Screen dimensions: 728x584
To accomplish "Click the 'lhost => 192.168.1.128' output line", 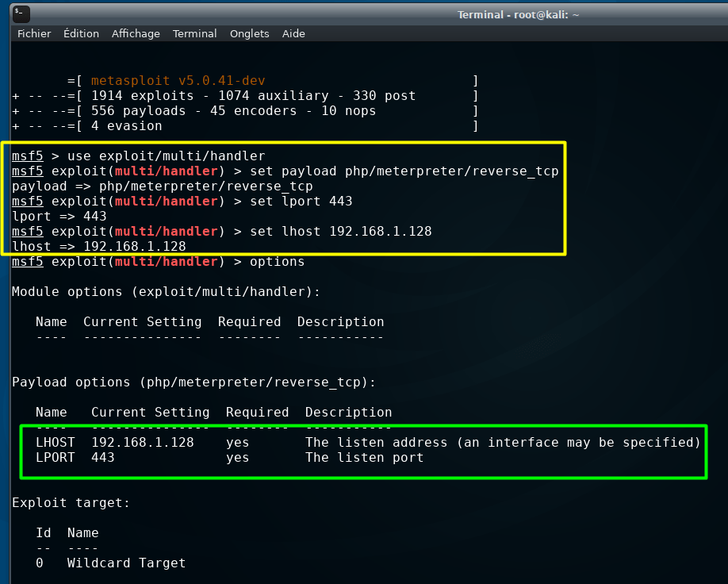I will click(99, 246).
